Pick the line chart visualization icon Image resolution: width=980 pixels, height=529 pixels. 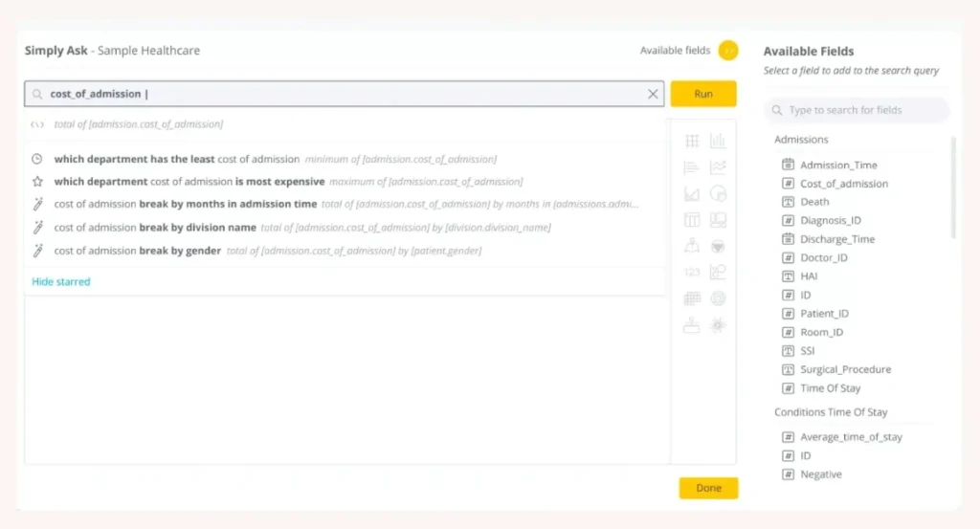tap(718, 167)
